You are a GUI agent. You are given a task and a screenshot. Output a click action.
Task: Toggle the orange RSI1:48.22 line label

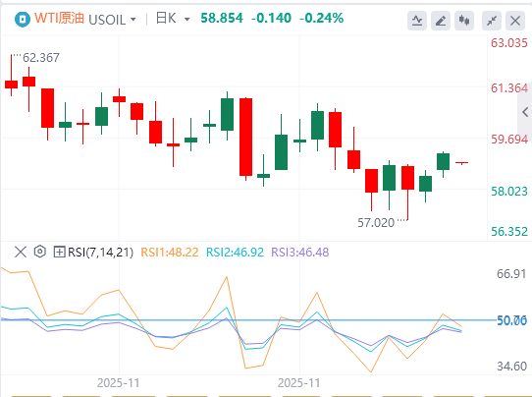170,253
